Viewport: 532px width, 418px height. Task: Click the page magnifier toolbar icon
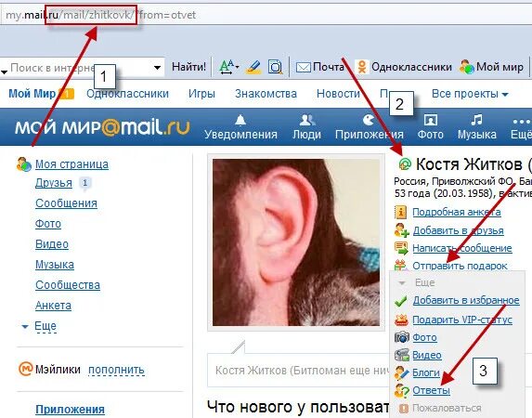point(275,67)
